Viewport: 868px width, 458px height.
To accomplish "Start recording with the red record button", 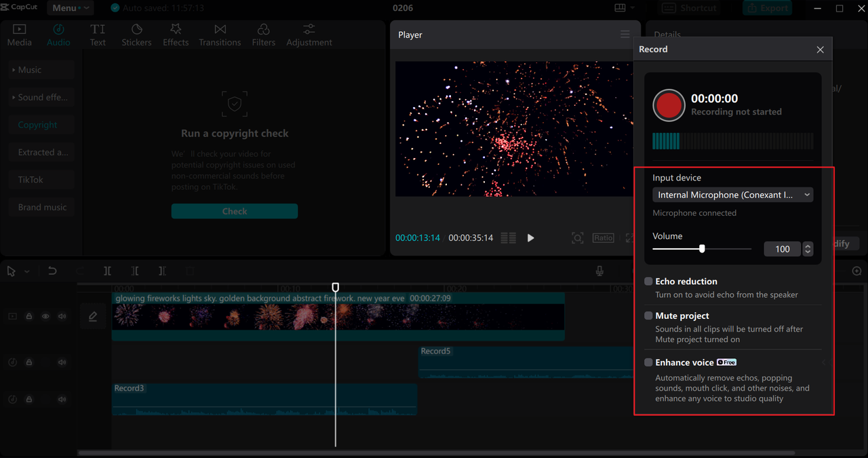I will [x=669, y=105].
